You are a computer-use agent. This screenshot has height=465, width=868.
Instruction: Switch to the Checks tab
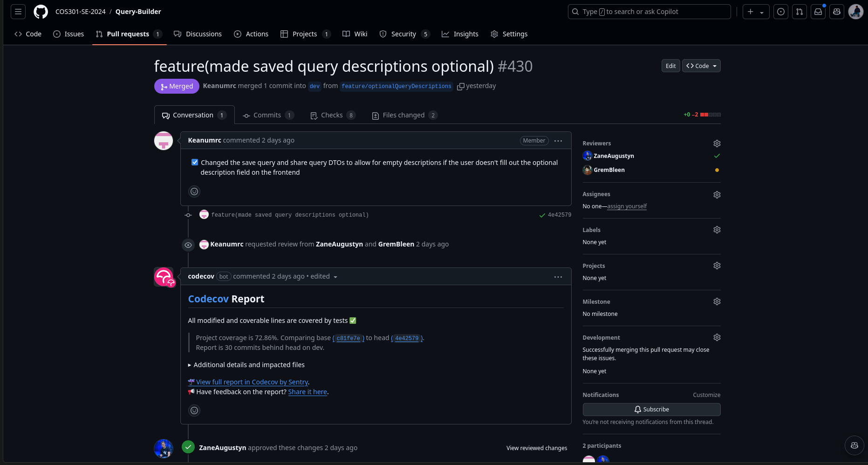point(333,115)
